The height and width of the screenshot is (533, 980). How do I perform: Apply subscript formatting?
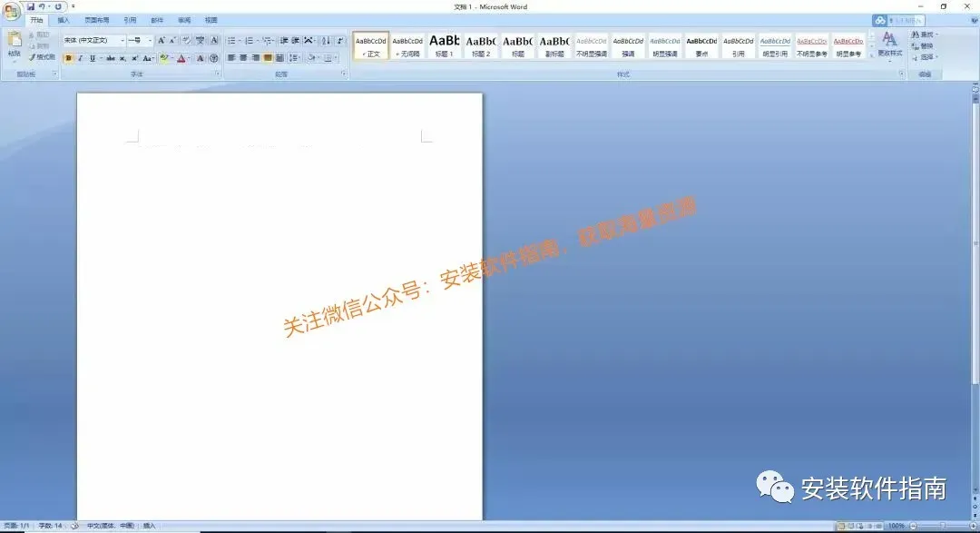coord(122,58)
